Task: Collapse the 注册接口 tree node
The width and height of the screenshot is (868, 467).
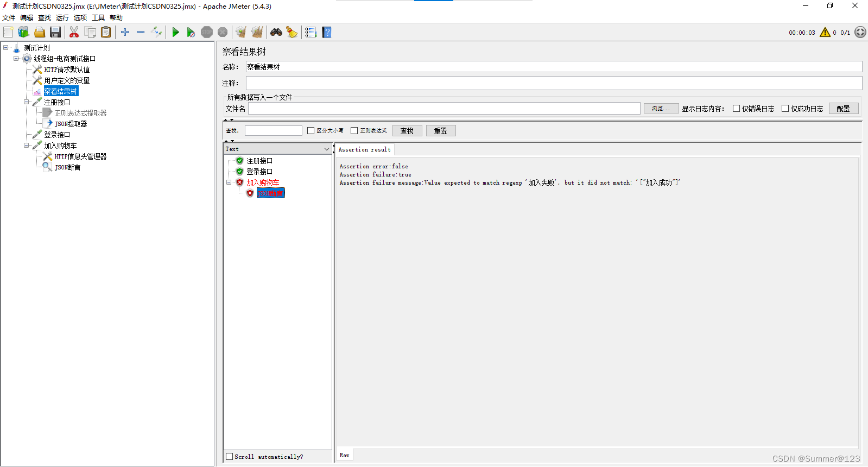Action: [27, 102]
